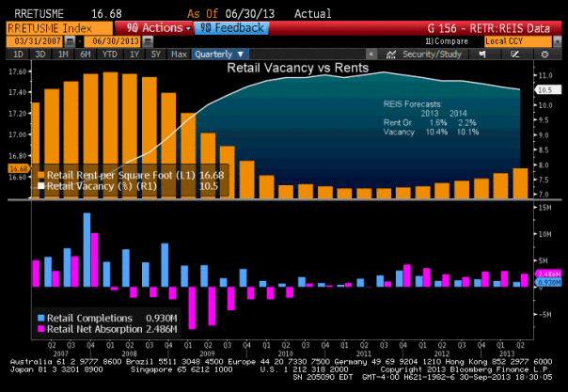Select the 1Y range tab
The width and height of the screenshot is (568, 392).
pyautogui.click(x=134, y=55)
